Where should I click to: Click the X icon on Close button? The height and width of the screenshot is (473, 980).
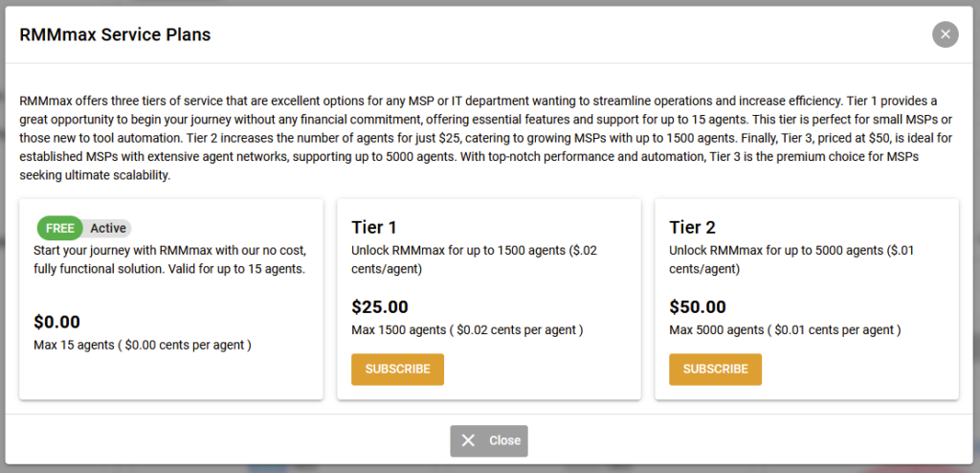coord(468,440)
